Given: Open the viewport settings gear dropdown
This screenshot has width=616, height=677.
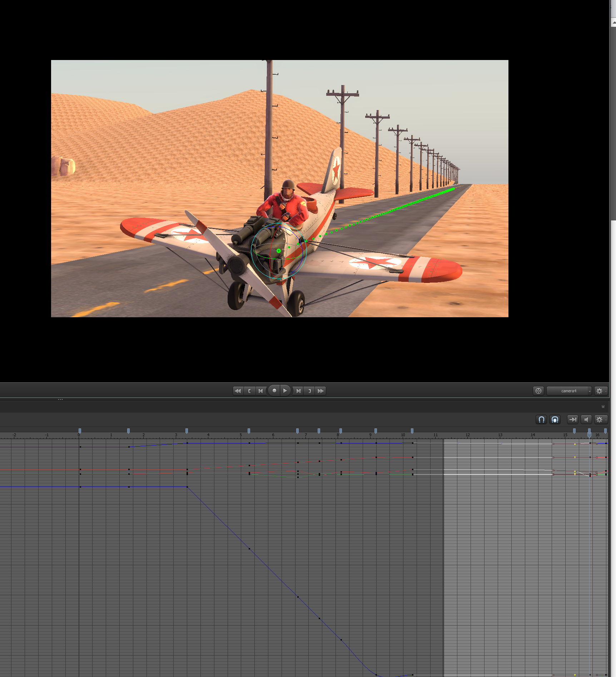Looking at the screenshot, I should [600, 390].
